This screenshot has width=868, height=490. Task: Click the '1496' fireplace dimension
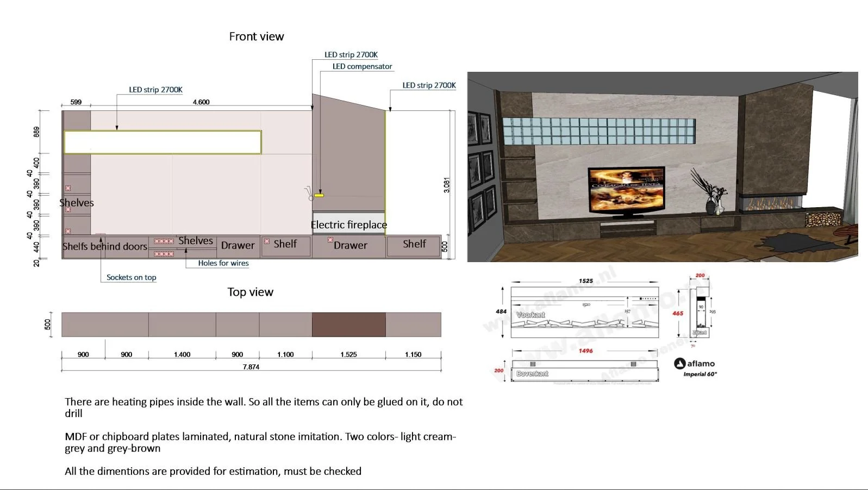[x=586, y=351]
